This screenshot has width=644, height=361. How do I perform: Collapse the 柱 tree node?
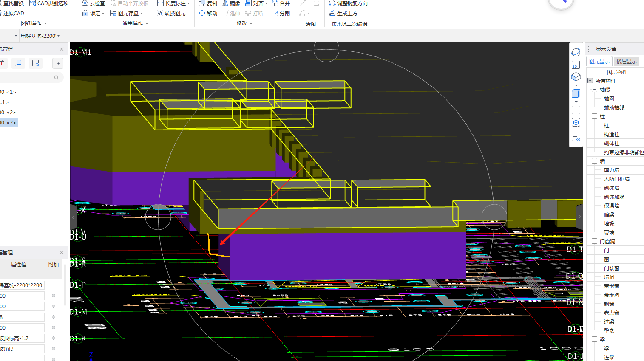595,116
